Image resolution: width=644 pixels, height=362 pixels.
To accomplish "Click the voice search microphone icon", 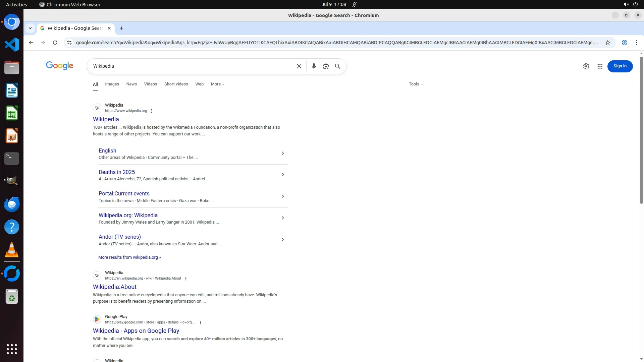I will click(314, 66).
